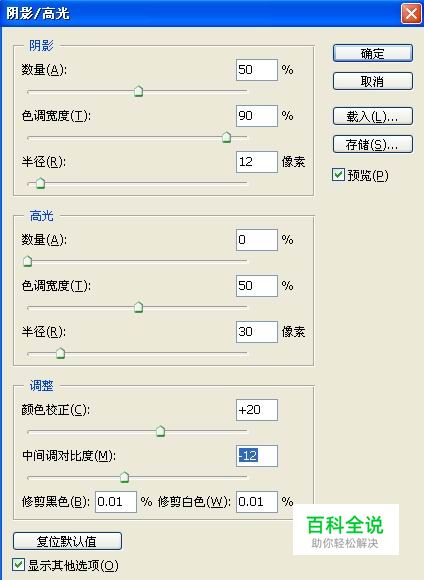Toggle the 预览(P) preview checkbox

[338, 175]
